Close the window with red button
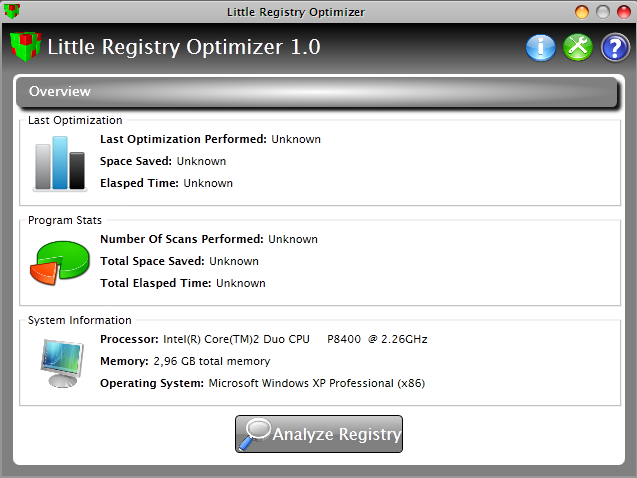The image size is (637, 478). (624, 12)
